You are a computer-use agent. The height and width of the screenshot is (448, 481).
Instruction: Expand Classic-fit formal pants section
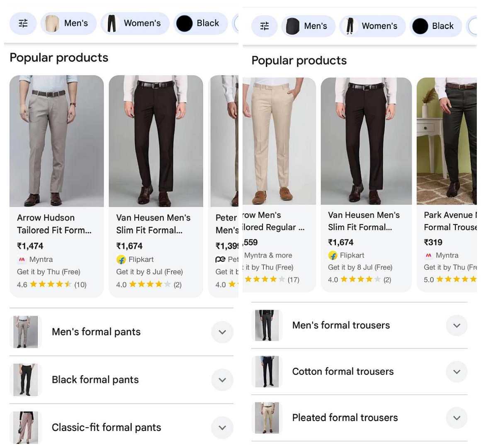(x=222, y=427)
